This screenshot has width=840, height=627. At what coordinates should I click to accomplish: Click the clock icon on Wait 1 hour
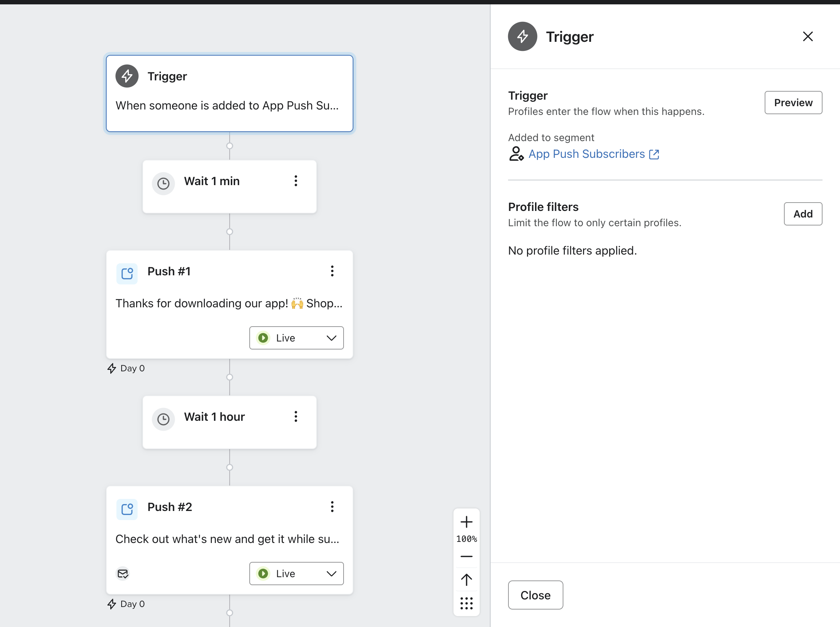tap(163, 419)
